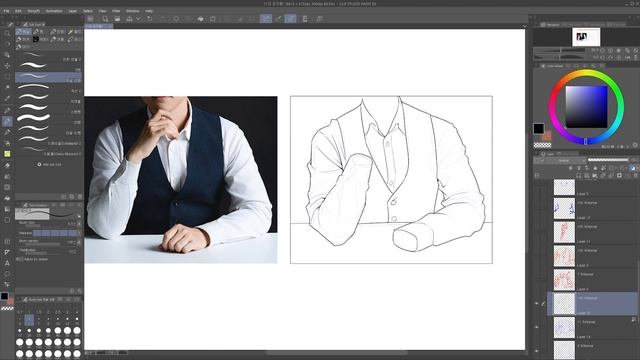Click the Add sub tool button
This screenshot has height=360, width=640.
(50, 164)
